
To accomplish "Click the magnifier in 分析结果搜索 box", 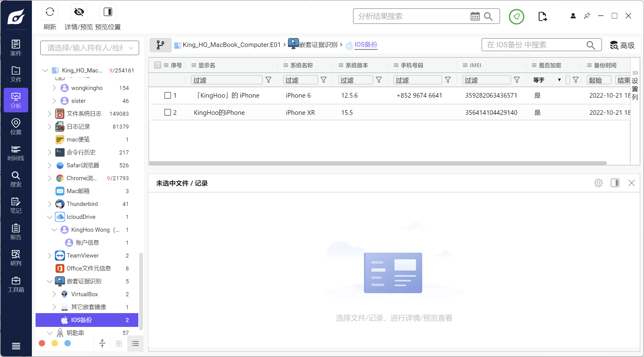I will (488, 16).
